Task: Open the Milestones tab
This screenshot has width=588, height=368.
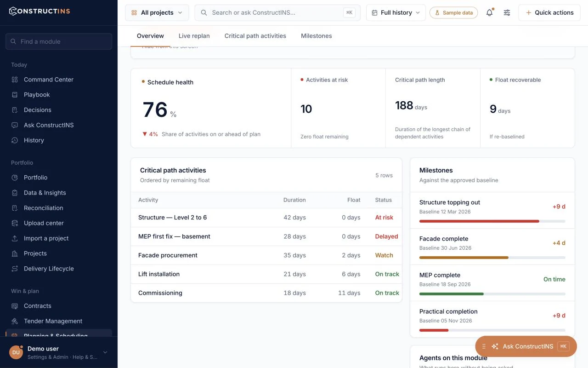Action: [317, 36]
